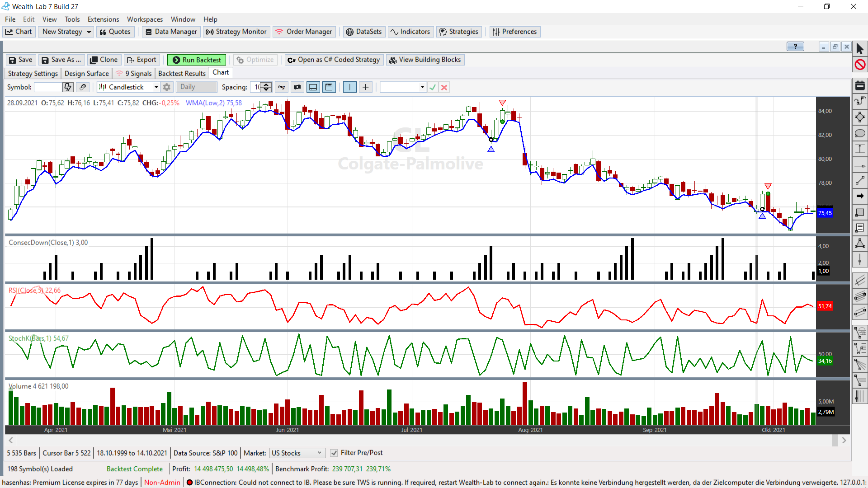This screenshot has height=488, width=868.
Task: Open the chart style settings gear icon
Action: click(166, 87)
